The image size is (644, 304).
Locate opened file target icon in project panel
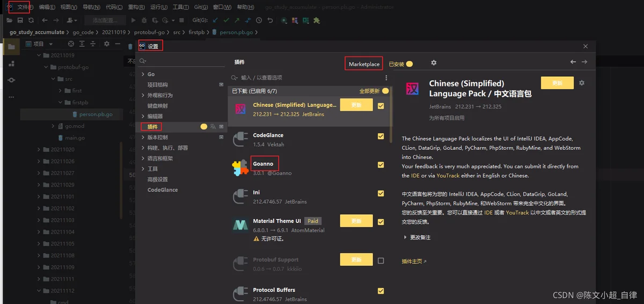71,44
